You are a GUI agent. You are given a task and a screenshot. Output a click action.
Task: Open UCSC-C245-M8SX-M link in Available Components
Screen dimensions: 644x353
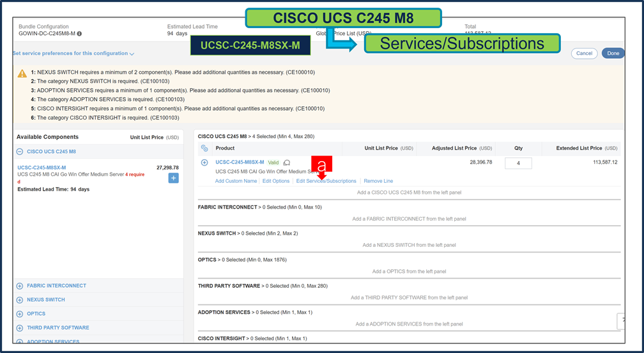click(42, 168)
